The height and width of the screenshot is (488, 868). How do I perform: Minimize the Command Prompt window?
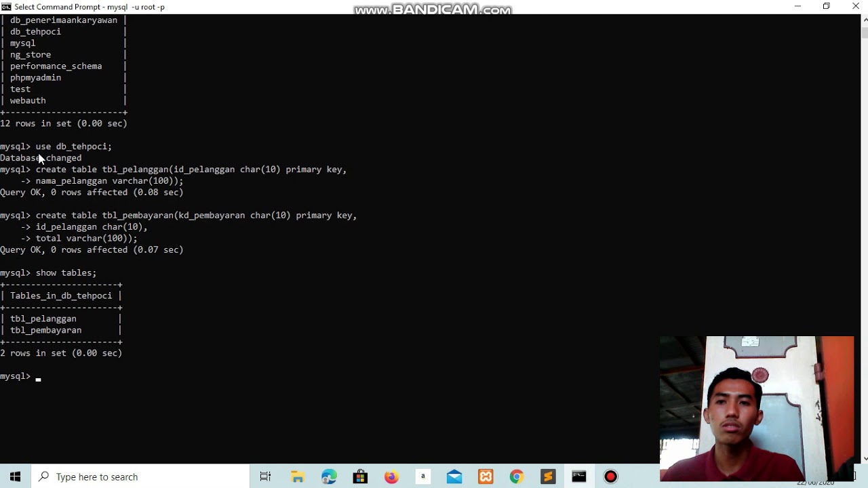pos(797,7)
